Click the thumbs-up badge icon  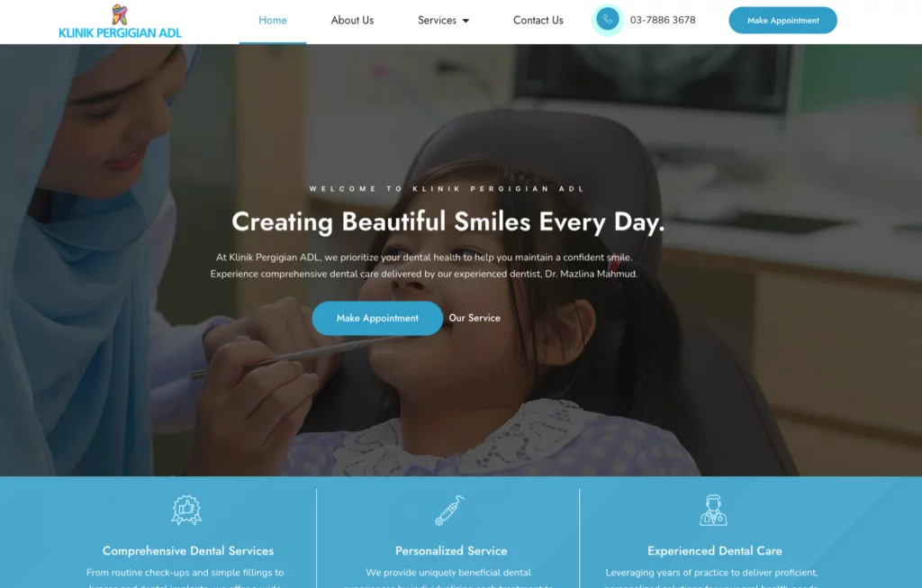click(187, 510)
